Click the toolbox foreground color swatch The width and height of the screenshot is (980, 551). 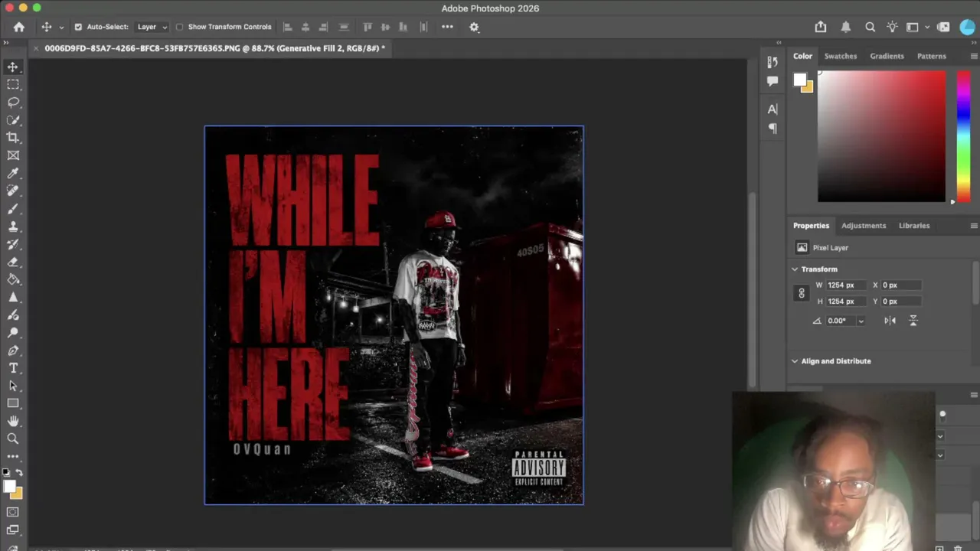click(x=9, y=486)
